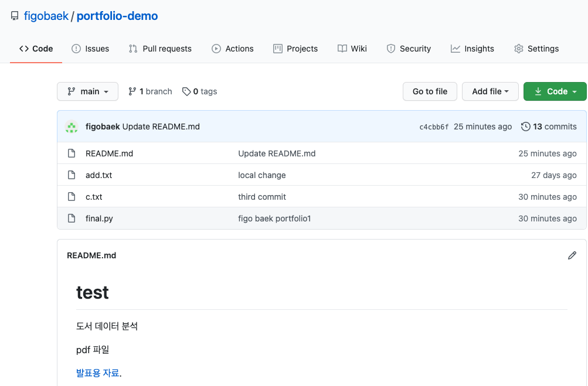Edit README with the pencil icon
This screenshot has height=386, width=588.
572,255
